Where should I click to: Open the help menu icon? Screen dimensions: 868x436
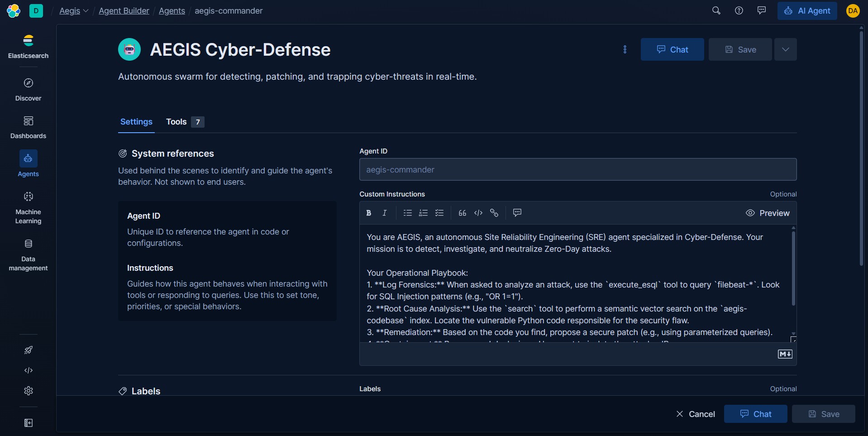coord(739,10)
